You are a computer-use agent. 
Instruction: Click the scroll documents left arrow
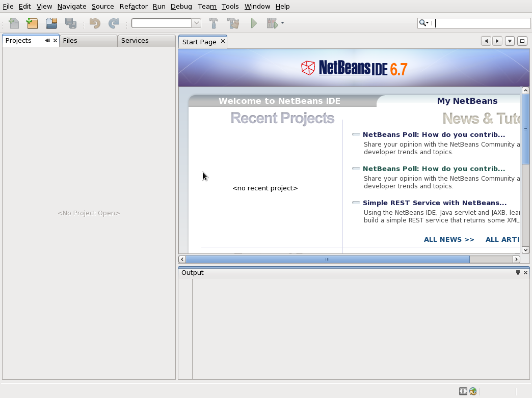pyautogui.click(x=486, y=41)
